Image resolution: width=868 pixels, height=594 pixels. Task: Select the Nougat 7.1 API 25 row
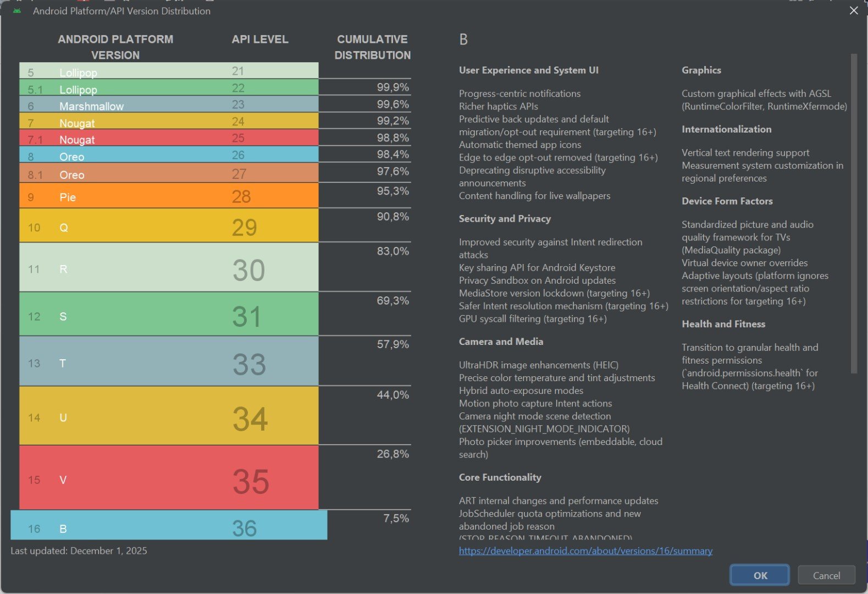169,138
